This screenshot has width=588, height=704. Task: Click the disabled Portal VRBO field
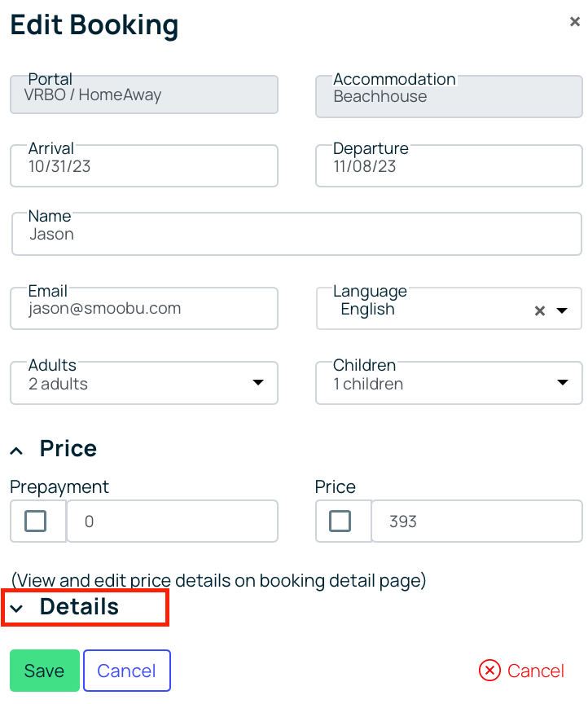click(x=144, y=95)
